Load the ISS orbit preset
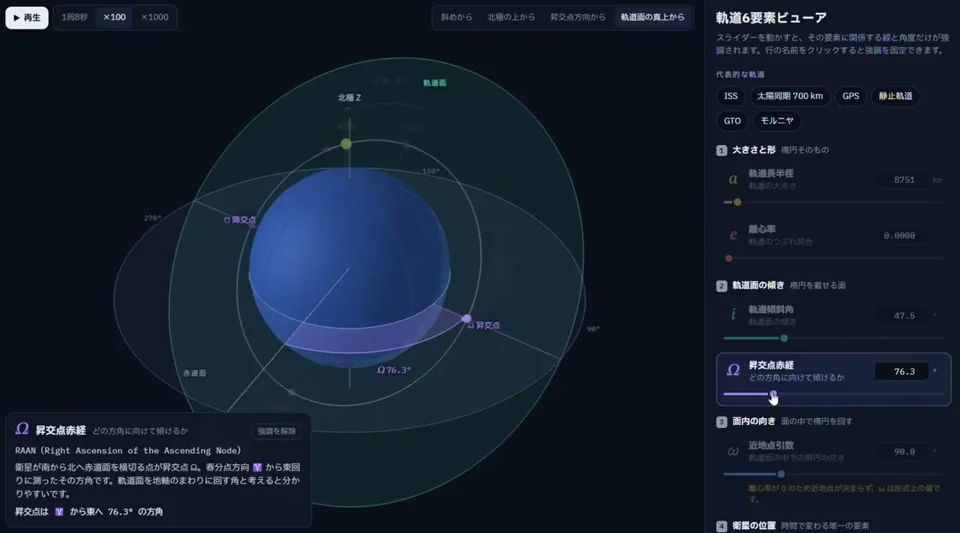The height and width of the screenshot is (533, 960). [x=730, y=96]
